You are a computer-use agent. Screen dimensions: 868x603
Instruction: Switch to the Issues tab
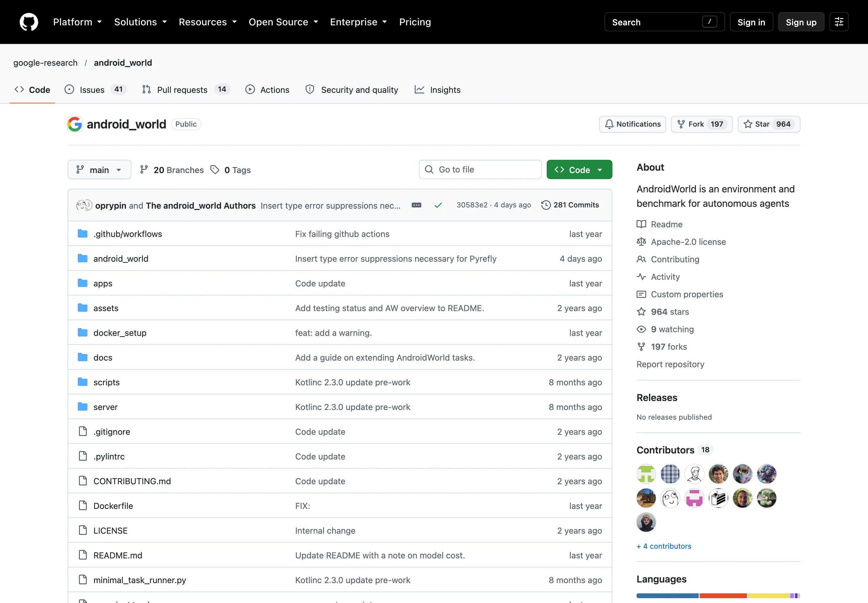point(96,90)
